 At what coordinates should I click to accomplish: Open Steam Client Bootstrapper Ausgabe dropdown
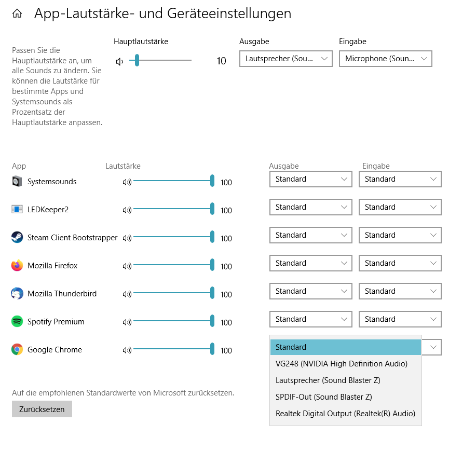coord(310,235)
